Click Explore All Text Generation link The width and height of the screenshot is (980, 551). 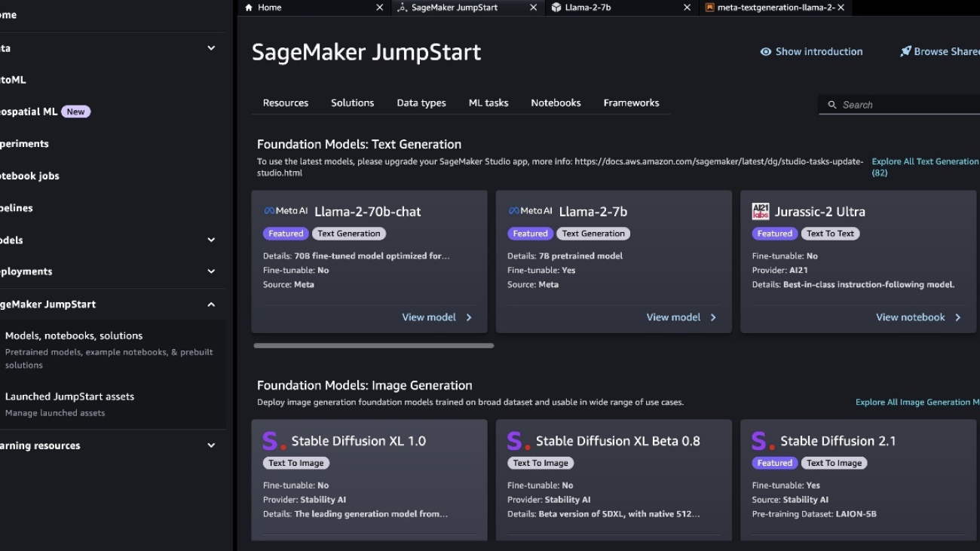point(925,167)
